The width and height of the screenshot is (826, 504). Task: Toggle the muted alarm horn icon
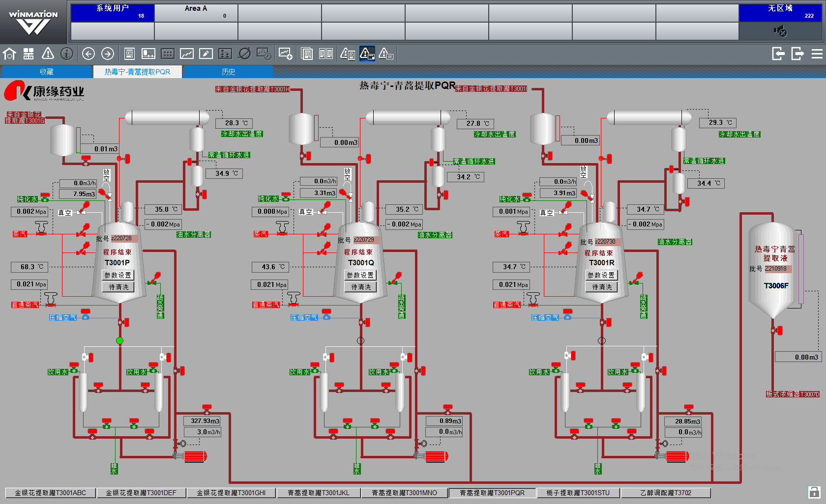click(780, 31)
